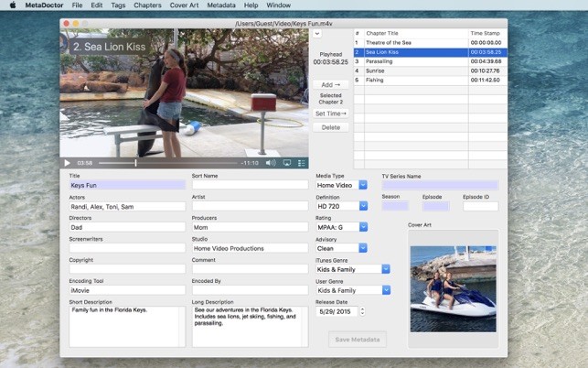Click the Add chapter button
This screenshot has width=588, height=368.
click(330, 84)
